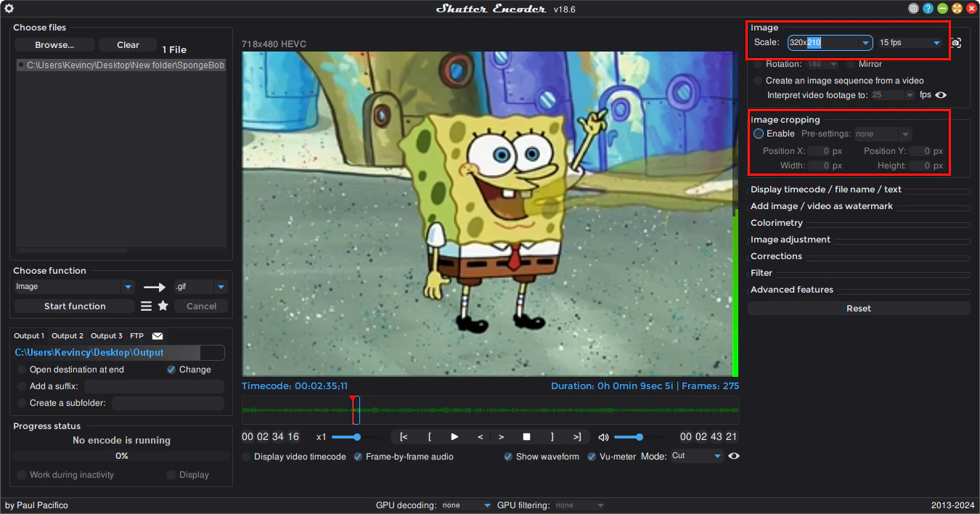Open the Rotation 180 dropdown
The height and width of the screenshot is (514, 980).
click(833, 64)
